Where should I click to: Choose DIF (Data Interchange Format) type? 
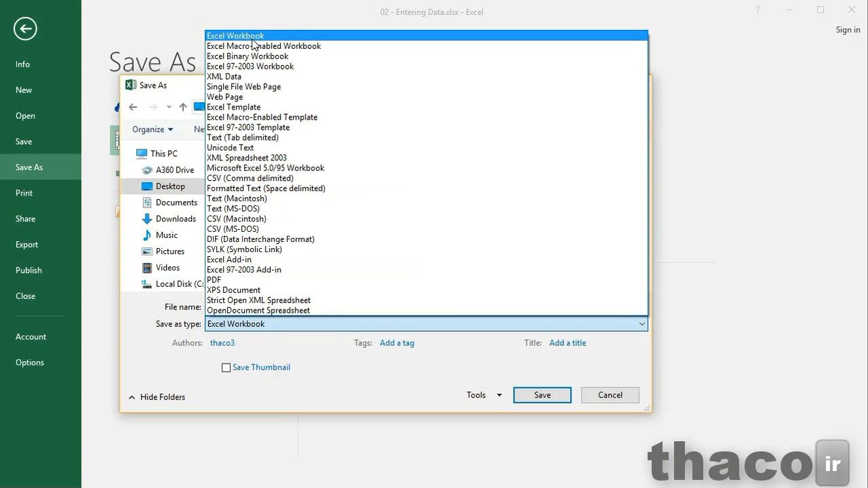[427, 239]
